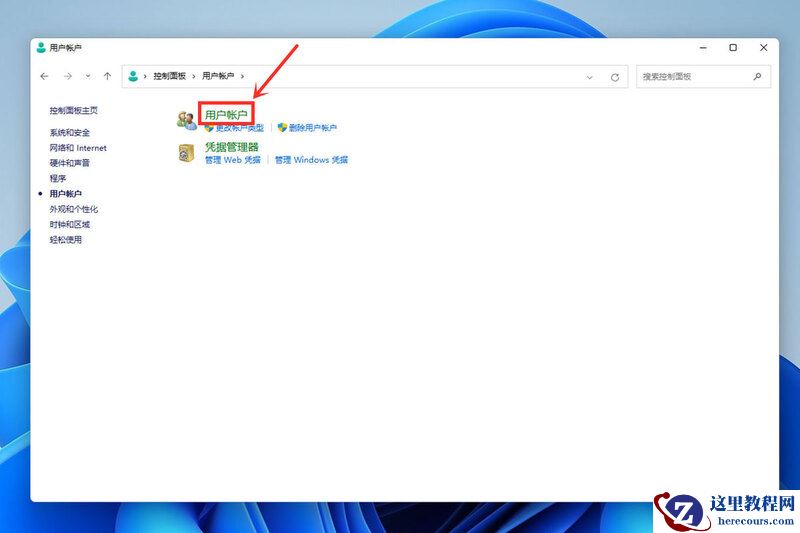
Task: Open 外观和个性化 in the sidebar
Action: tap(73, 209)
